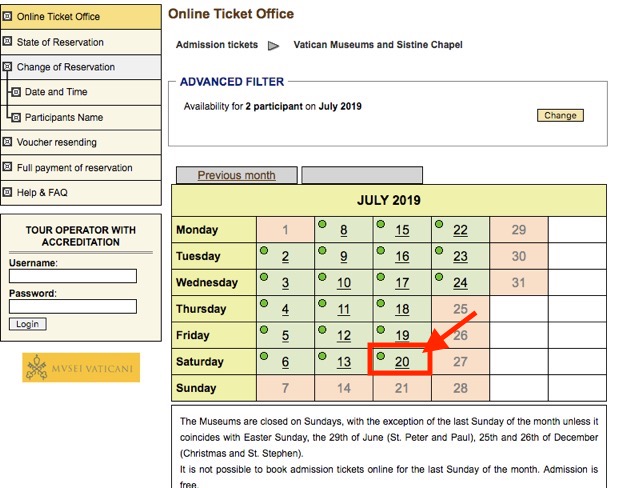Image resolution: width=623 pixels, height=488 pixels.
Task: Select July 9 date link
Action: pyautogui.click(x=344, y=256)
